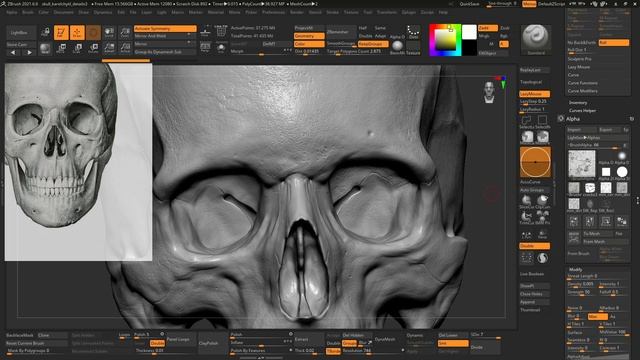Click the QuickSave button
The image size is (640, 360).
(469, 4)
